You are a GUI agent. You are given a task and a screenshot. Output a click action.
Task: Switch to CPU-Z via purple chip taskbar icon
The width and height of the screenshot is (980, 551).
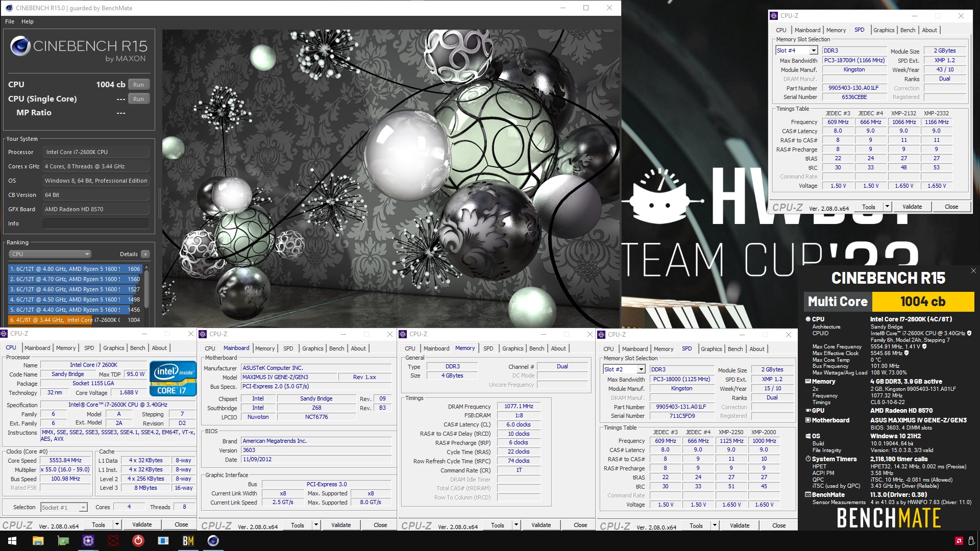click(88, 541)
